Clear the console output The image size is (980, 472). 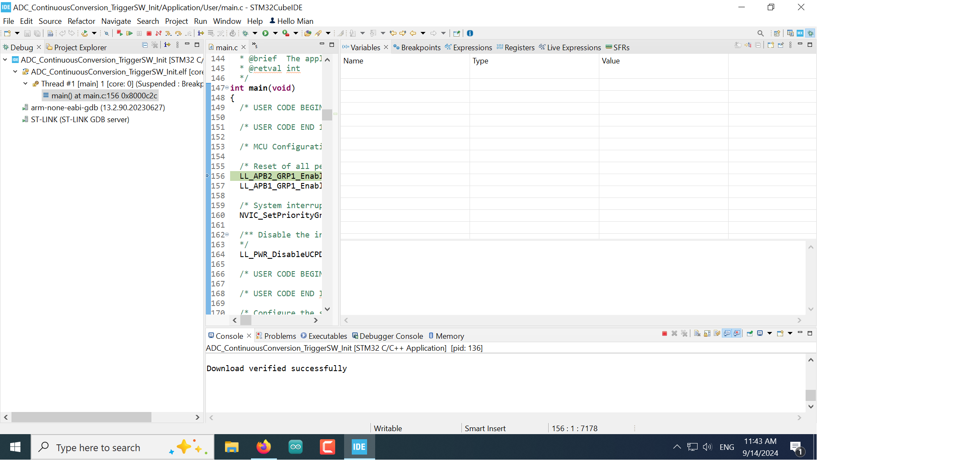[x=697, y=333]
